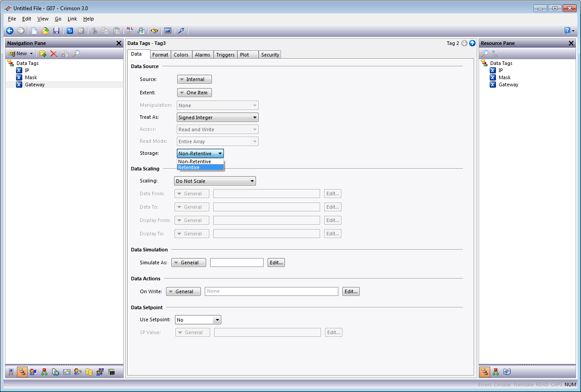Switch to the Colors tab
The width and height of the screenshot is (581, 392).
pos(181,55)
